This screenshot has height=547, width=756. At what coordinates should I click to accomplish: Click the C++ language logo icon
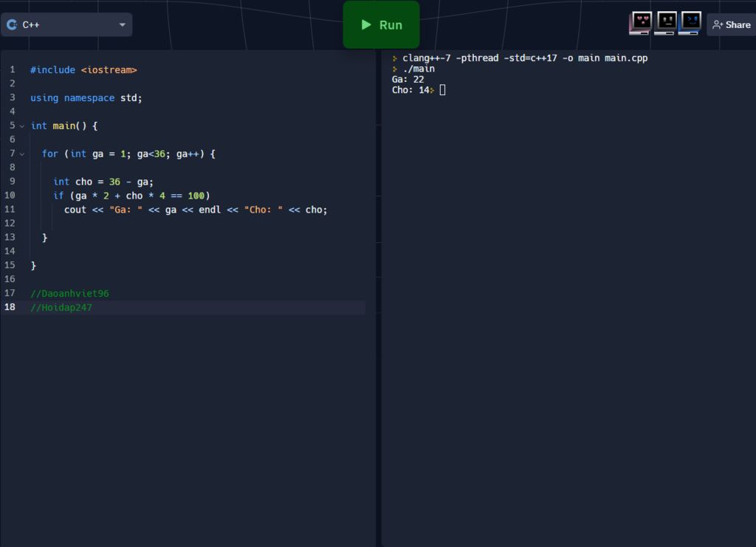12,24
